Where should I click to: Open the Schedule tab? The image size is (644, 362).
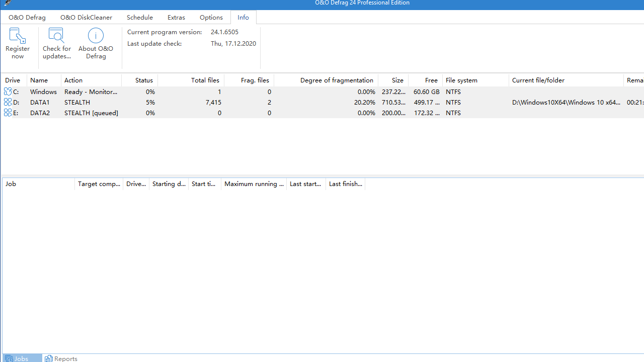[x=140, y=17]
